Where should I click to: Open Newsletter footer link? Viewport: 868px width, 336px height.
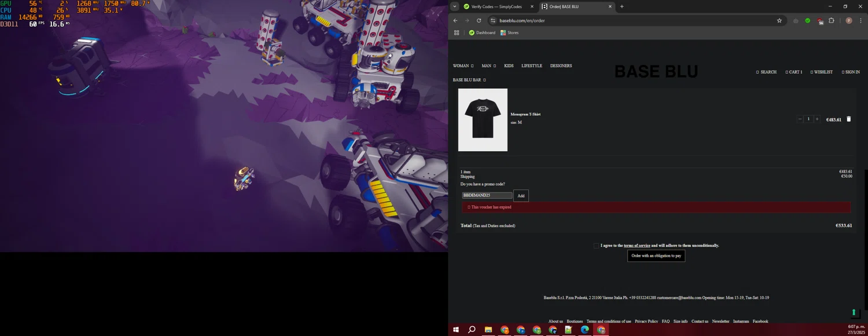click(x=720, y=322)
